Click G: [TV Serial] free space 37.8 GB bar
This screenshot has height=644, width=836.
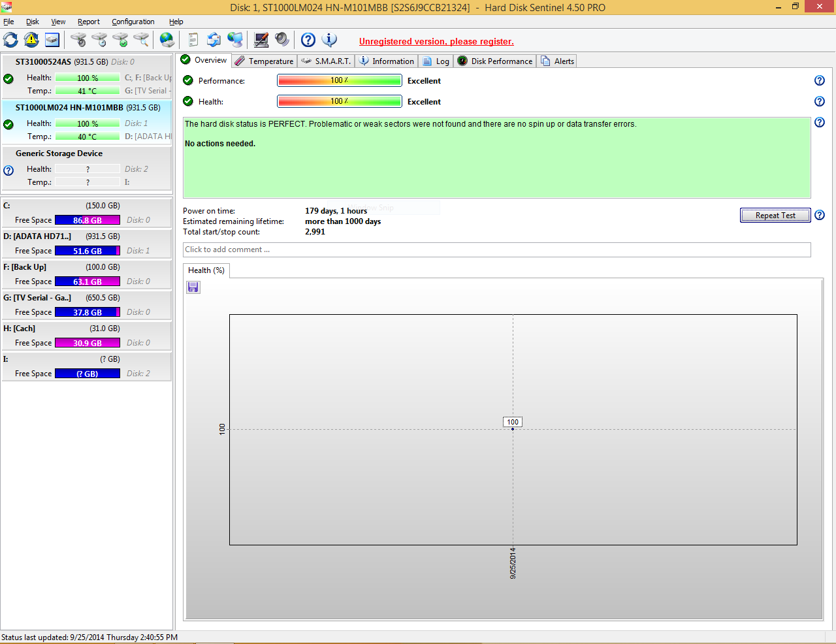88,312
